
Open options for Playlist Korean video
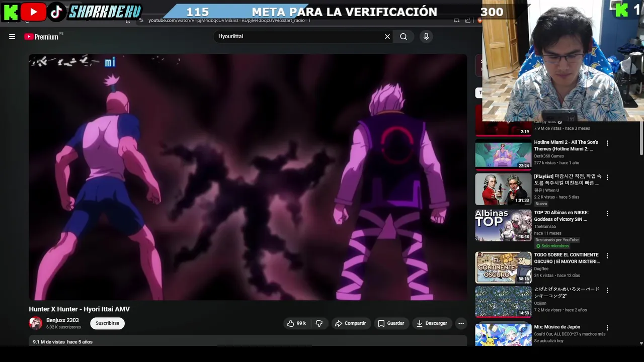point(607,177)
